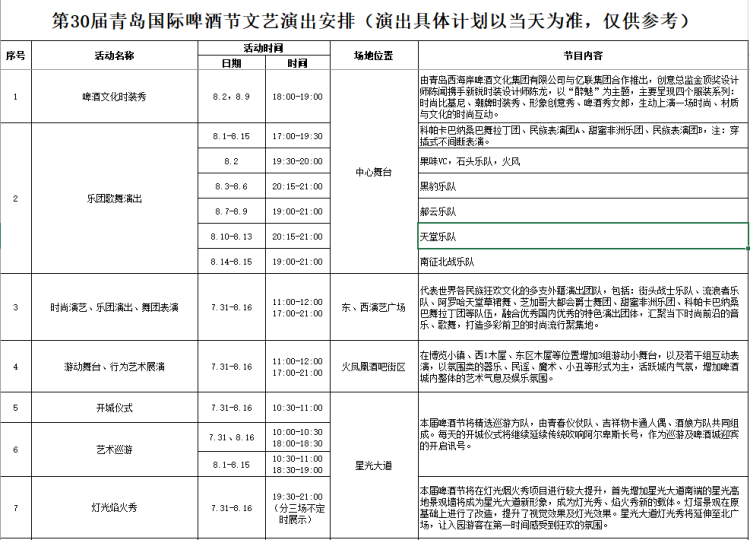Viewport: 750px width, 540px height.
Task: Select the 黑豹乐队 cell
Action: [x=584, y=187]
